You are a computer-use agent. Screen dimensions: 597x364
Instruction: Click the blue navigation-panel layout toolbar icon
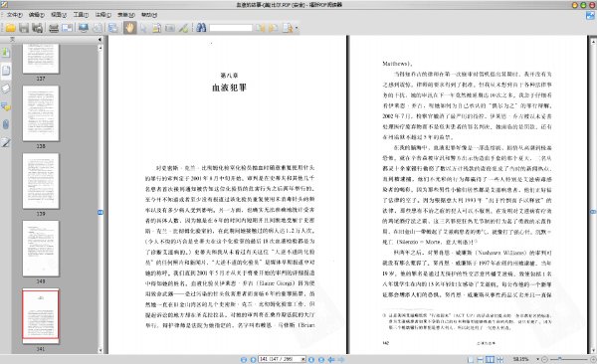point(112,28)
